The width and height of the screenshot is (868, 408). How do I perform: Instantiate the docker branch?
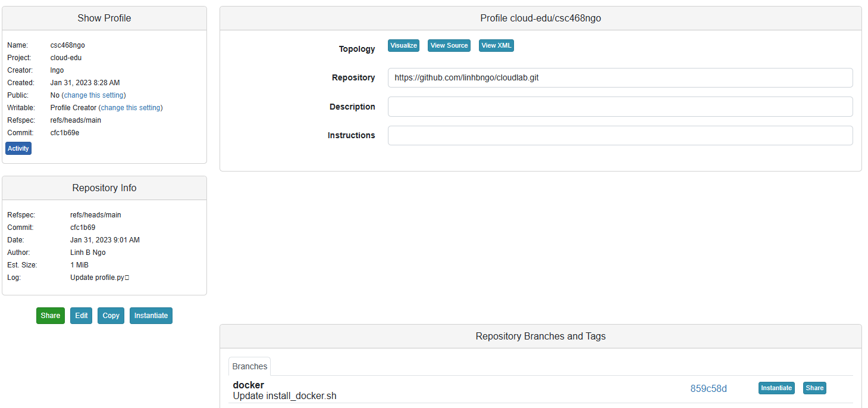click(776, 388)
